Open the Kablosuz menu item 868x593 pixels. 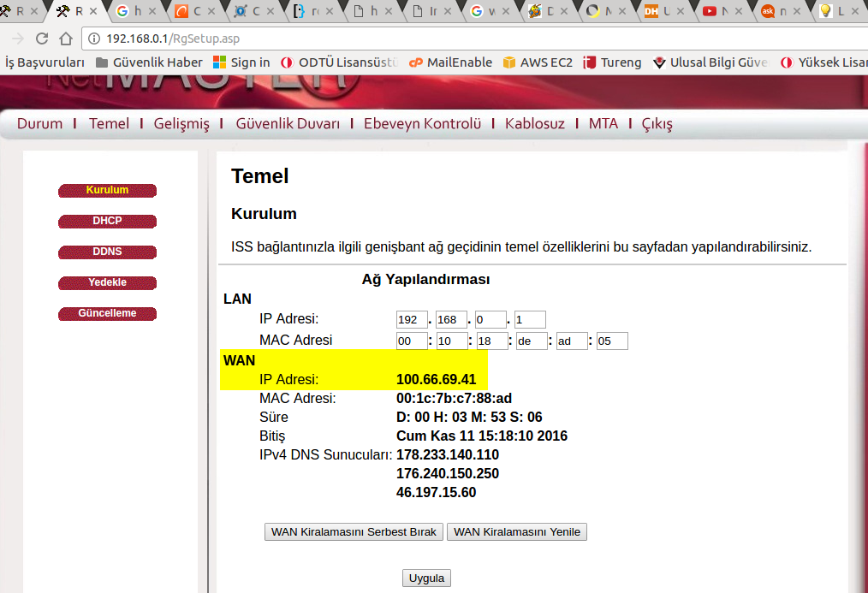[x=534, y=123]
